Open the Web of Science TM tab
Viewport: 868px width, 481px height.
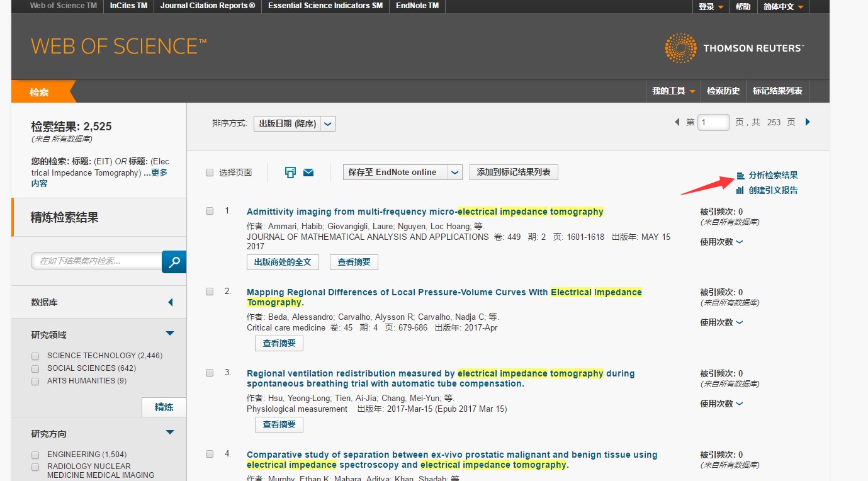[x=64, y=6]
